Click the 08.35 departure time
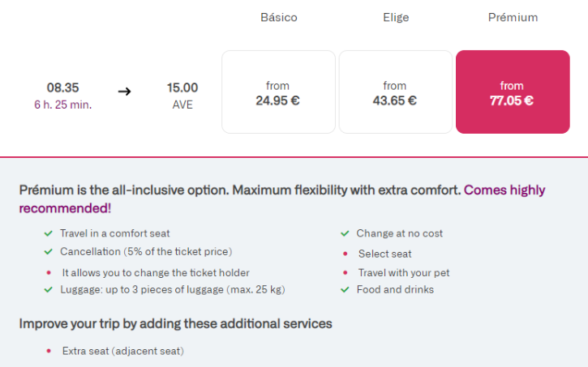Screen dimensions: 588x367 [x=62, y=87]
